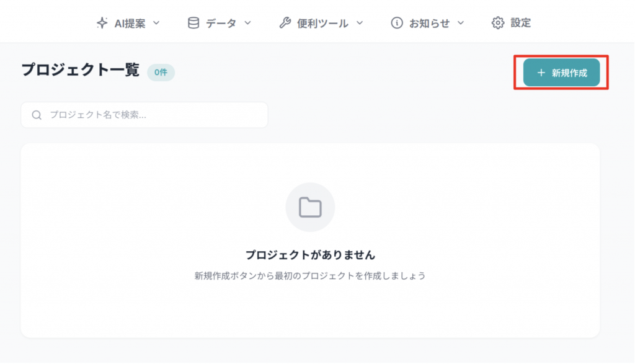This screenshot has height=364, width=635.
Task: Select the お知らせ menu label
Action: (429, 23)
